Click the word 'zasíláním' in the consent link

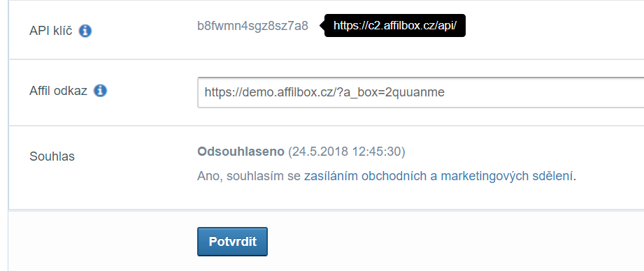[x=331, y=176]
